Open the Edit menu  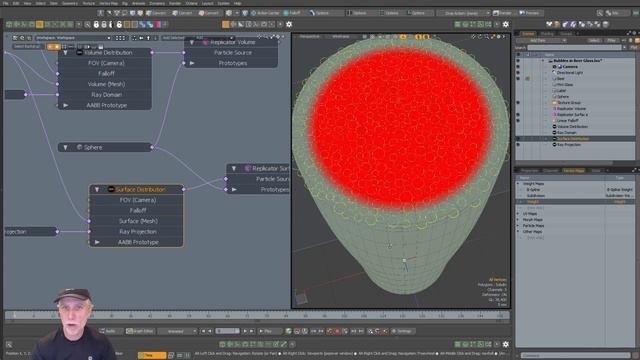pos(16,3)
